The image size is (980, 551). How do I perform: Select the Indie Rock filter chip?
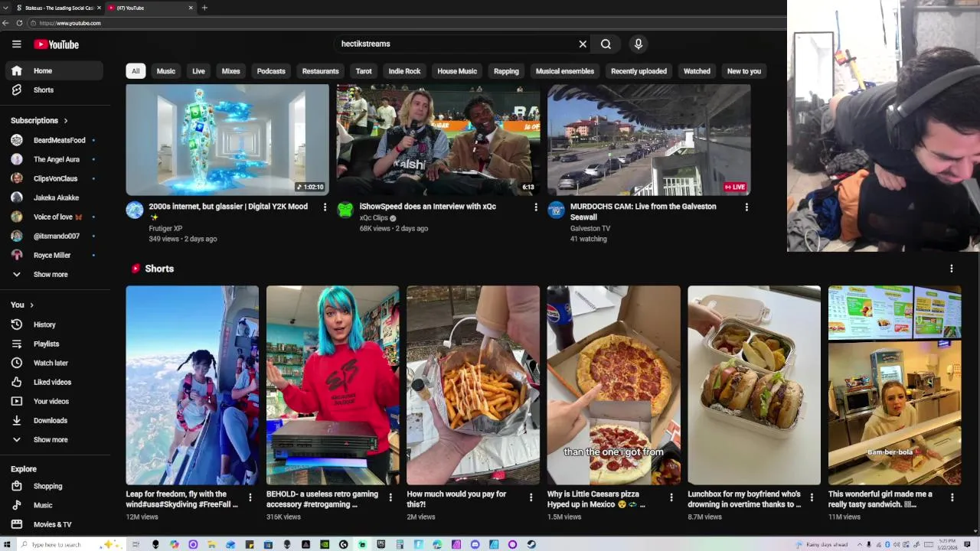(404, 71)
